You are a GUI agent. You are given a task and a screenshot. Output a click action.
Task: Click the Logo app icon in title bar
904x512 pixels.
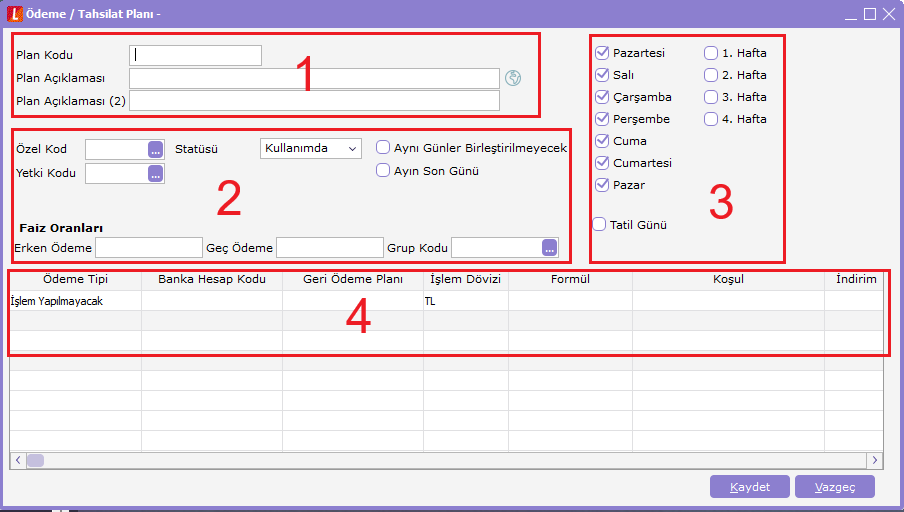pyautogui.click(x=14, y=14)
